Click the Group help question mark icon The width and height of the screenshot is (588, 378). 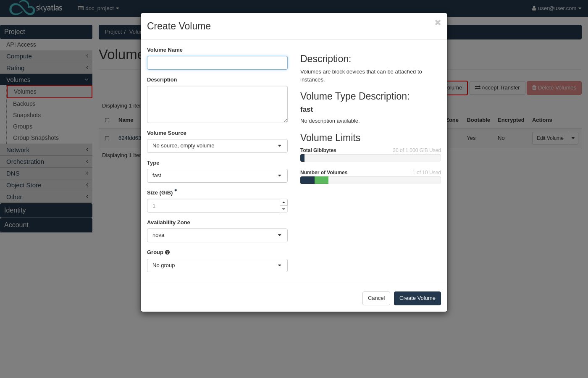(x=167, y=252)
